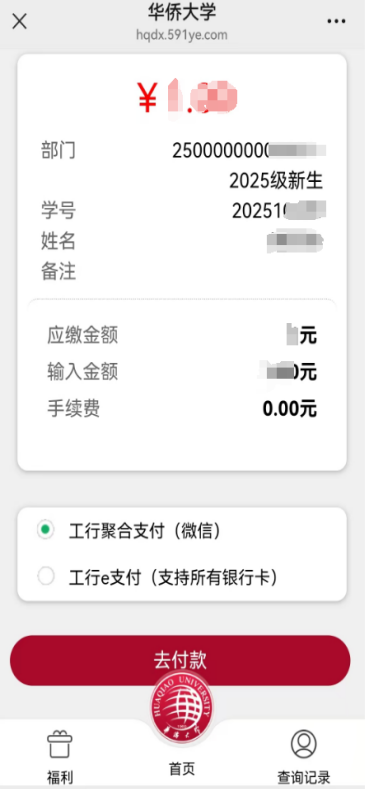Image resolution: width=369 pixels, height=789 pixels.
Task: Open the three-dot more options menu
Action: tap(336, 21)
